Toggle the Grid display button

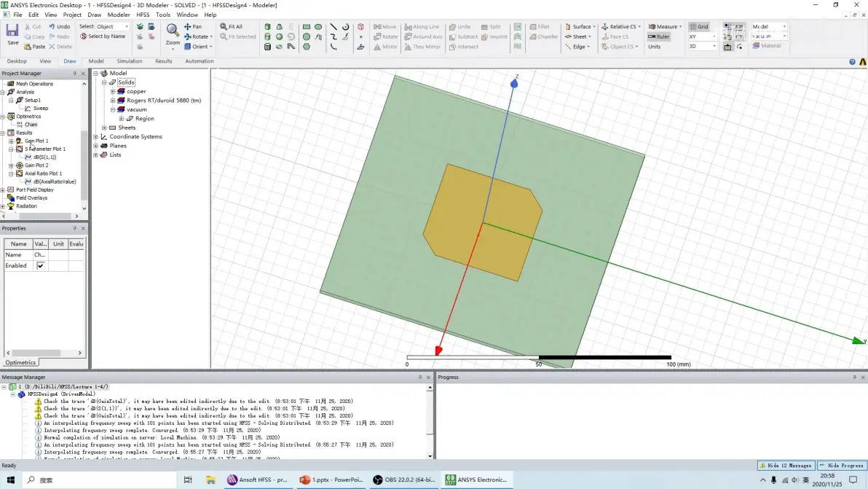coord(698,26)
